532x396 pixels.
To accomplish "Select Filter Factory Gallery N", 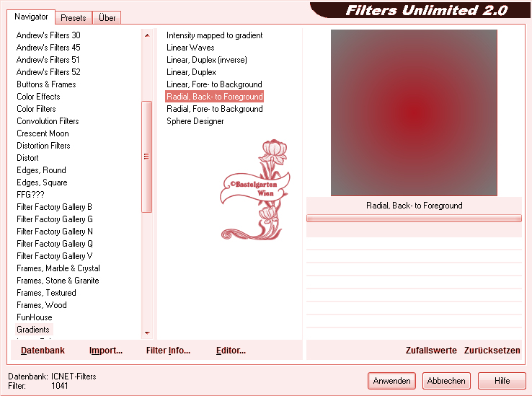I will pos(55,232).
